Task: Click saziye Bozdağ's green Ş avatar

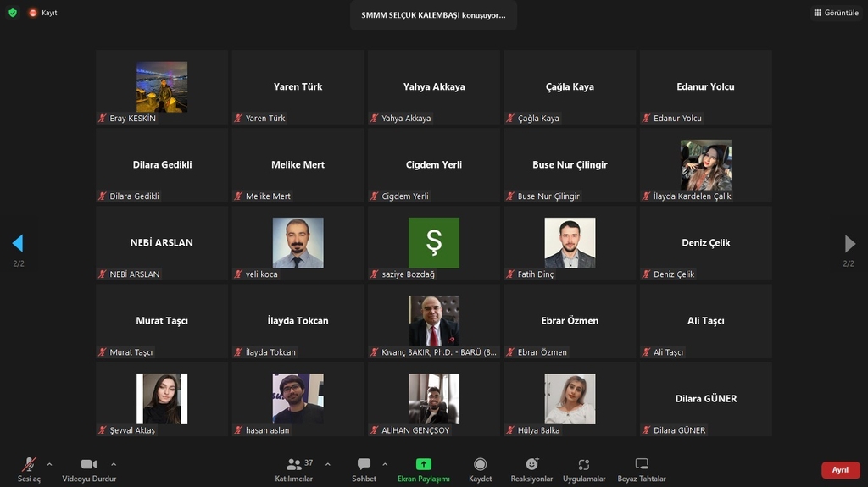Action: tap(434, 243)
